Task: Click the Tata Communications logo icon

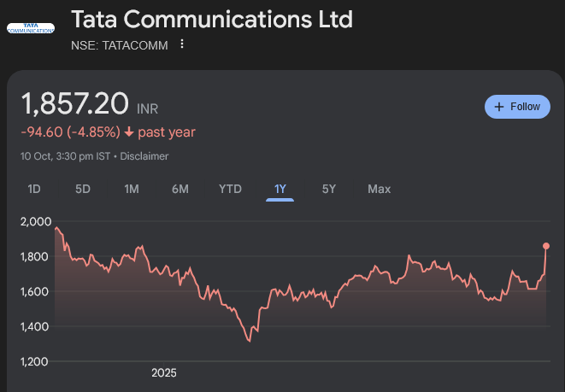Action: pyautogui.click(x=30, y=28)
